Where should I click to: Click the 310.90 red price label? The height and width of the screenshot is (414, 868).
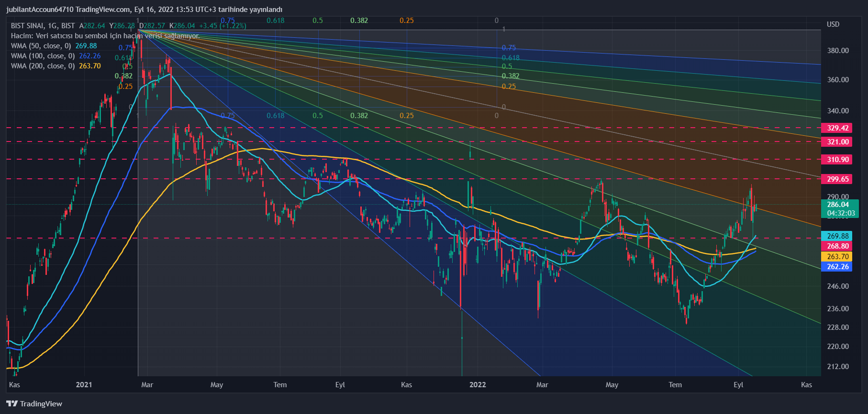838,160
